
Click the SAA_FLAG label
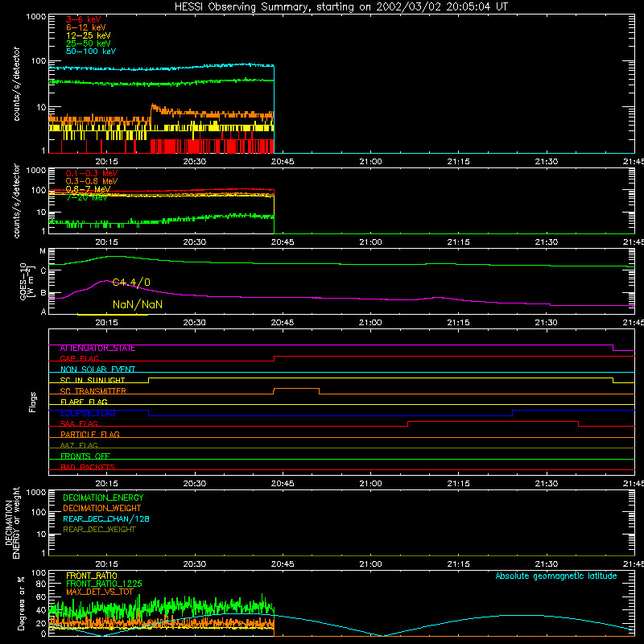pos(79,424)
